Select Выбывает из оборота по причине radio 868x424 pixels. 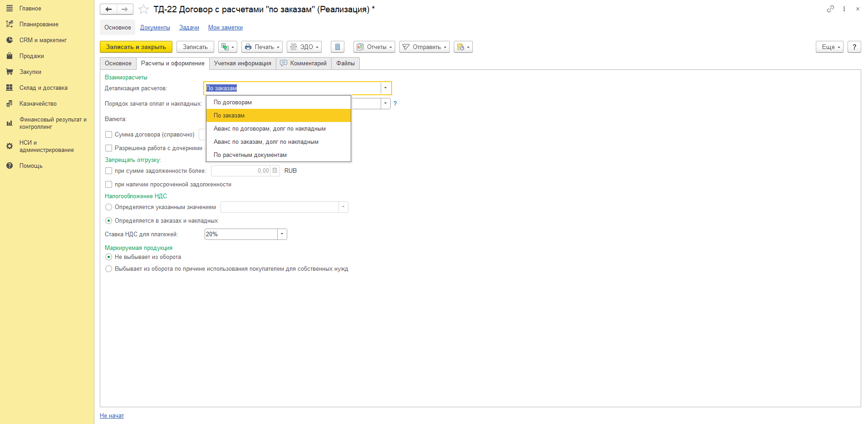tap(108, 269)
